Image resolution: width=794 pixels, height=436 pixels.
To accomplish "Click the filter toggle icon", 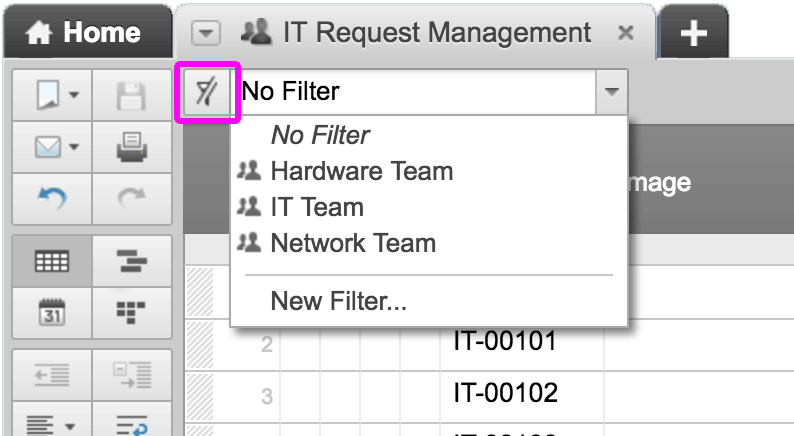I will pyautogui.click(x=206, y=94).
